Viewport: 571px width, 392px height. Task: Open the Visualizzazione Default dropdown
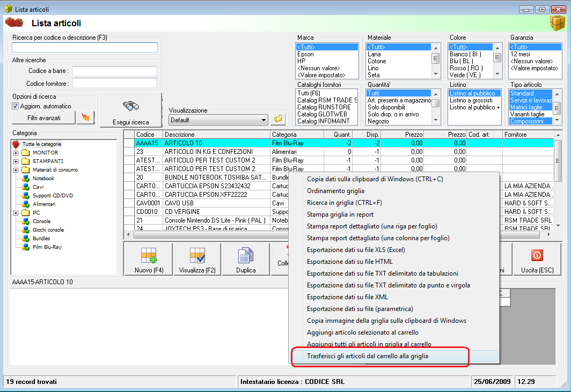(x=263, y=120)
